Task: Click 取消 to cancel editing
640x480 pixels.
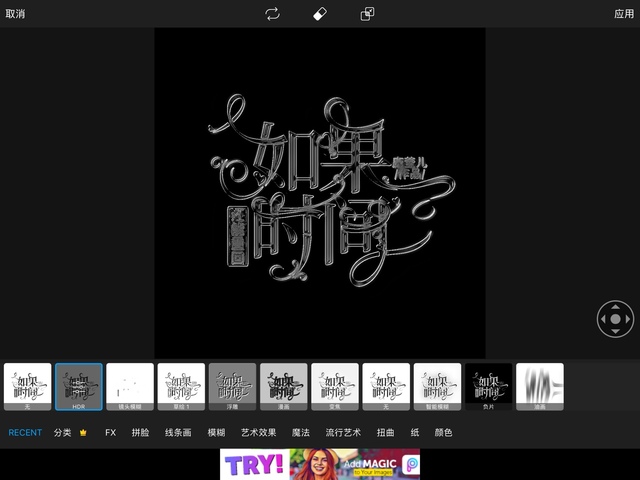Action: pos(15,14)
